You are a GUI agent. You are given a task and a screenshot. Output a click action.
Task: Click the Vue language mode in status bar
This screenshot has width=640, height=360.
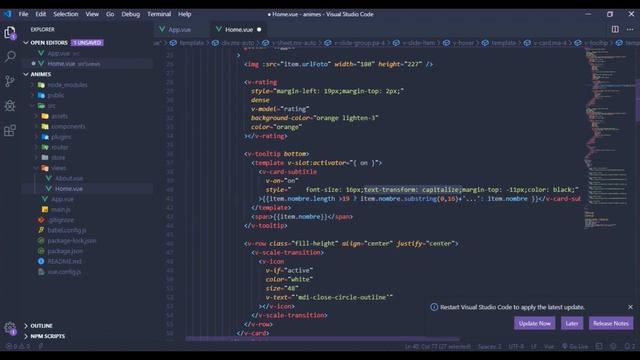(x=549, y=347)
